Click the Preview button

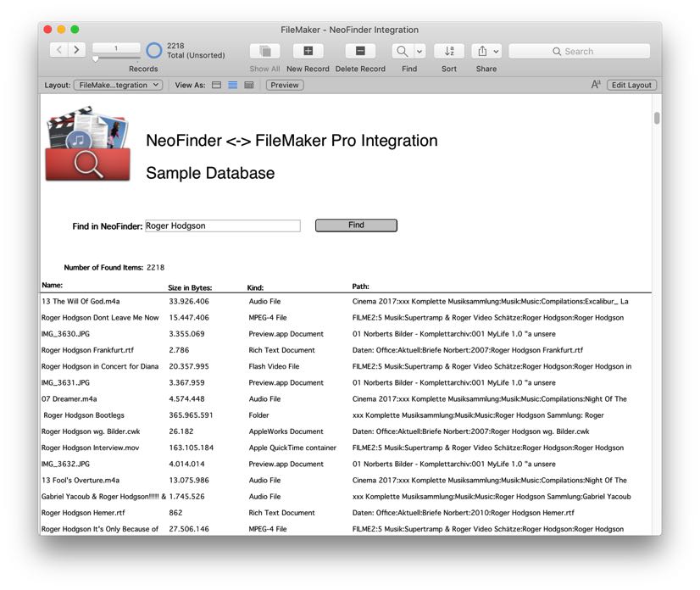(x=285, y=85)
